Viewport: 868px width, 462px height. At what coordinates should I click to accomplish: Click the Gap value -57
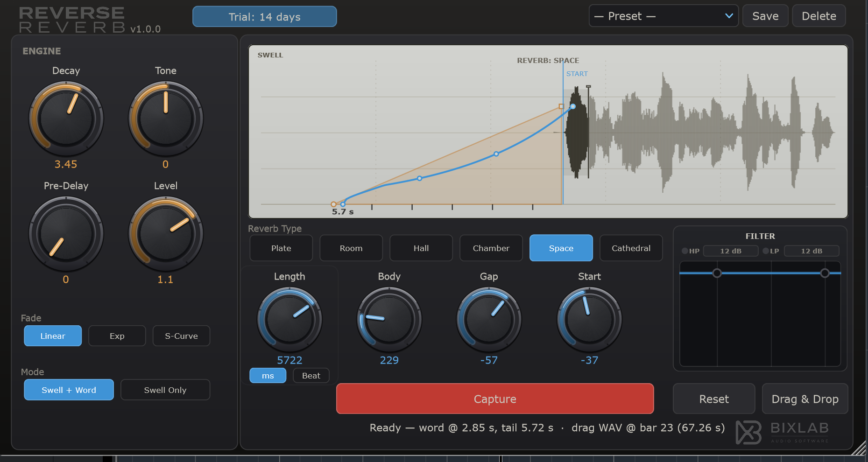pos(489,360)
